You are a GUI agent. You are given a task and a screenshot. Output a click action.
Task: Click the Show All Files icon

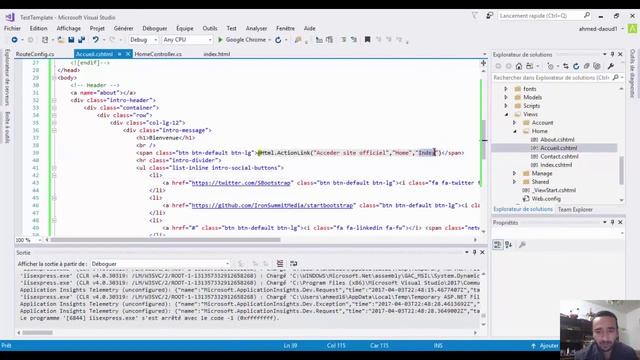point(597,66)
